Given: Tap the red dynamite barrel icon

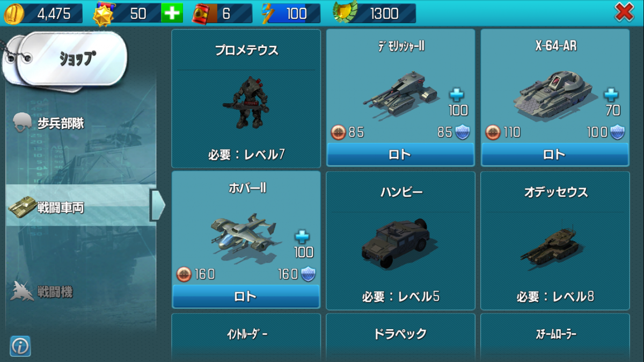Looking at the screenshot, I should (202, 14).
